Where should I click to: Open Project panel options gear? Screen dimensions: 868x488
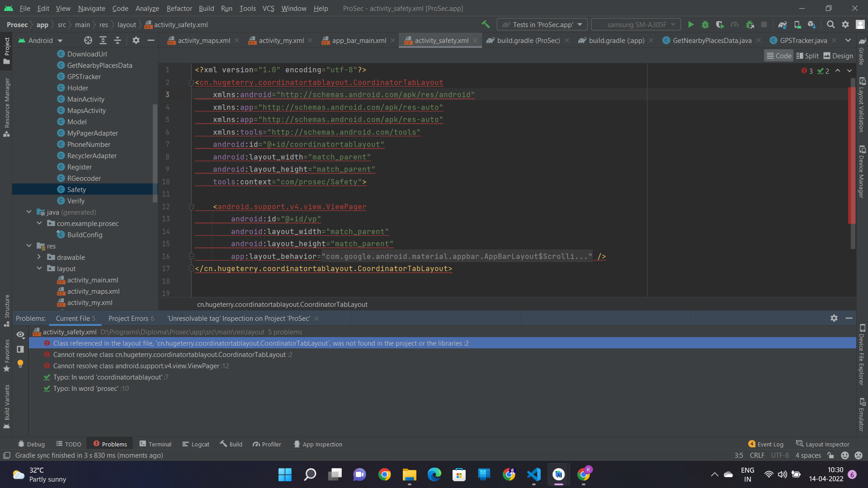pyautogui.click(x=136, y=40)
